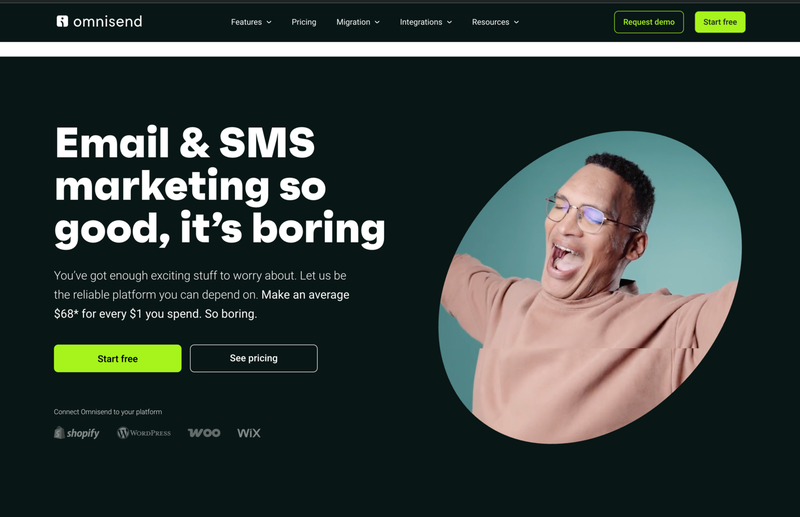Expand the Migration dropdown chevron
This screenshot has width=800, height=517.
[377, 22]
